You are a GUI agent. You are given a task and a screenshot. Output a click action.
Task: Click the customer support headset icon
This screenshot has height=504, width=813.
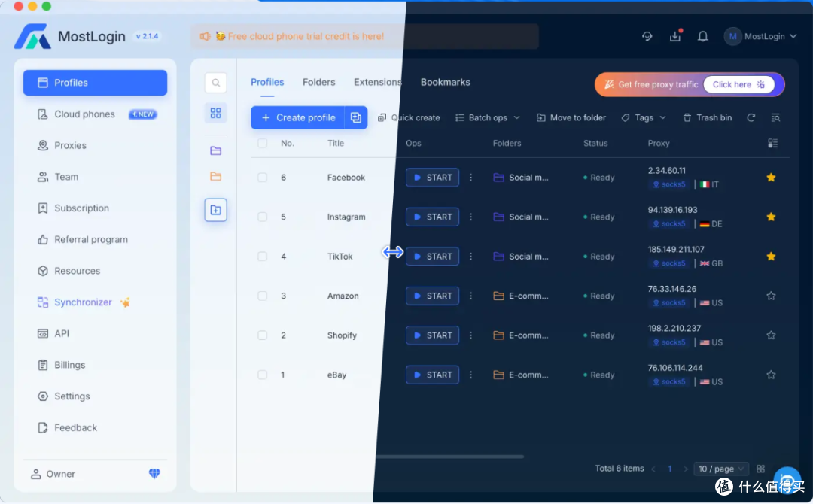(647, 36)
